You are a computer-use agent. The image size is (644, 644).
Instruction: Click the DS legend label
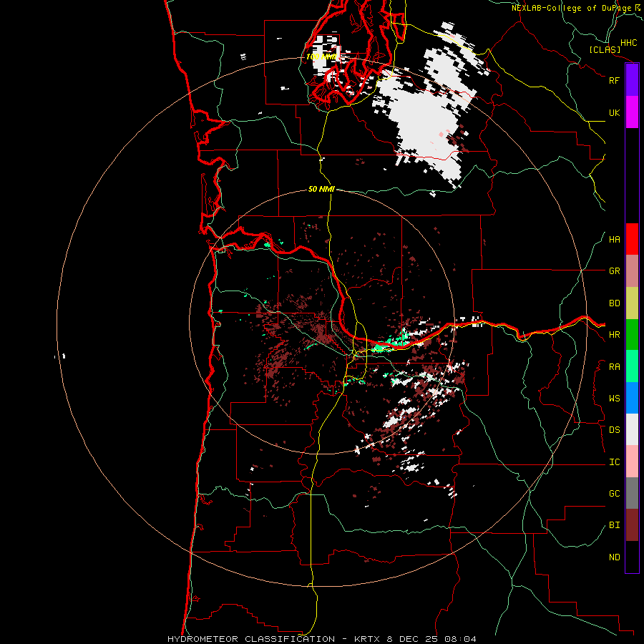click(x=614, y=430)
